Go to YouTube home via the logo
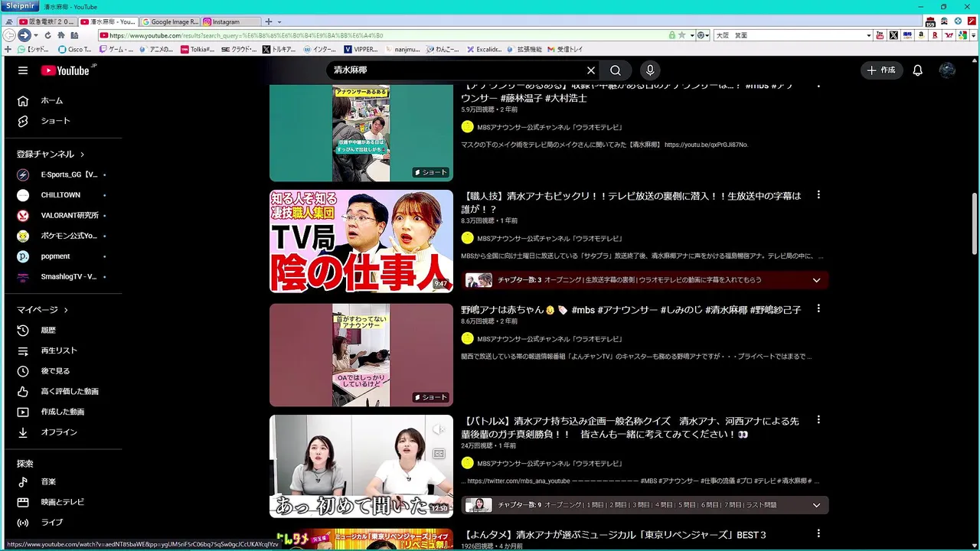The width and height of the screenshot is (980, 551). point(65,70)
